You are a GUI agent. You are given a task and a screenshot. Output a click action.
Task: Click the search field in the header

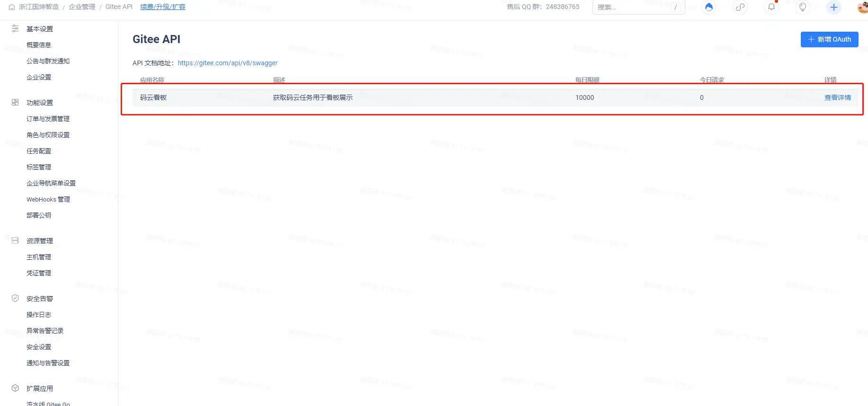point(638,7)
